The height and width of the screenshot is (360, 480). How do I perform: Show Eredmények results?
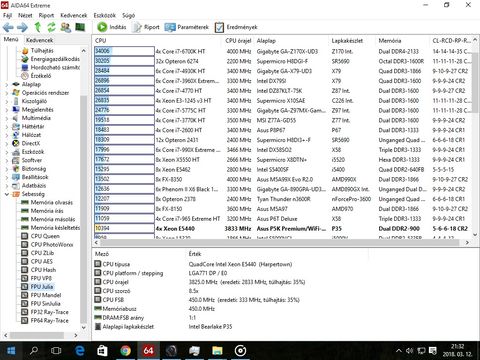236,27
